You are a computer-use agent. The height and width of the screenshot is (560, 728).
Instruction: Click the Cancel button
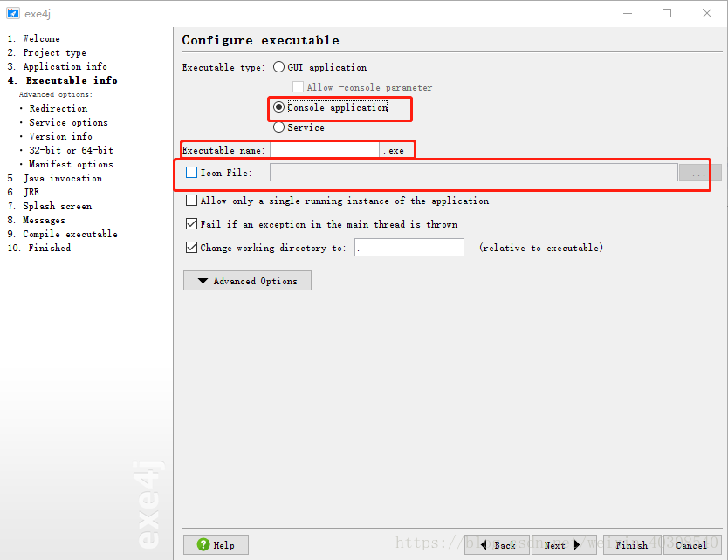click(x=692, y=544)
